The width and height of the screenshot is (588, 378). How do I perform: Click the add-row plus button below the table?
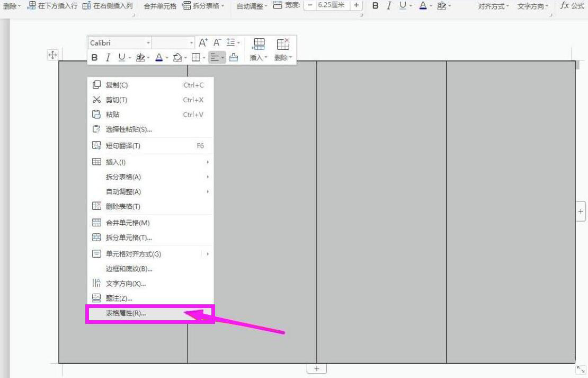pos(316,368)
